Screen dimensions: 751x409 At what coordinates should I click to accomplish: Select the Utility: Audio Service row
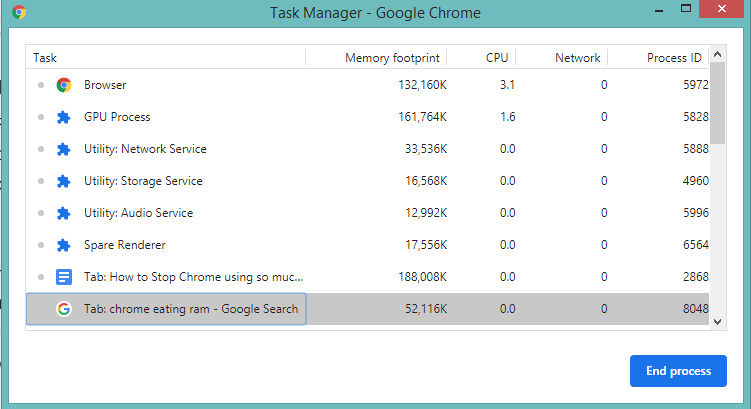tap(367, 213)
